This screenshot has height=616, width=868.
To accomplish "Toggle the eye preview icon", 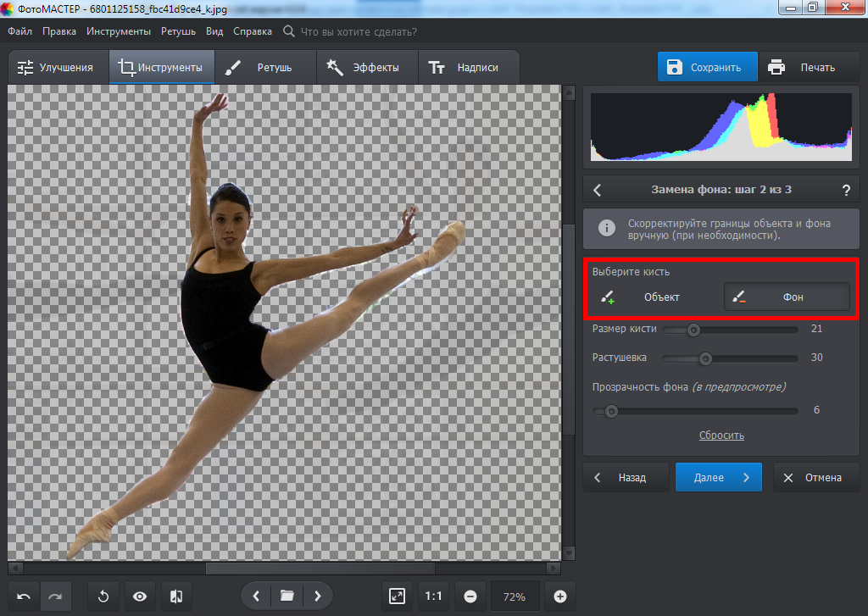I will pos(140,597).
